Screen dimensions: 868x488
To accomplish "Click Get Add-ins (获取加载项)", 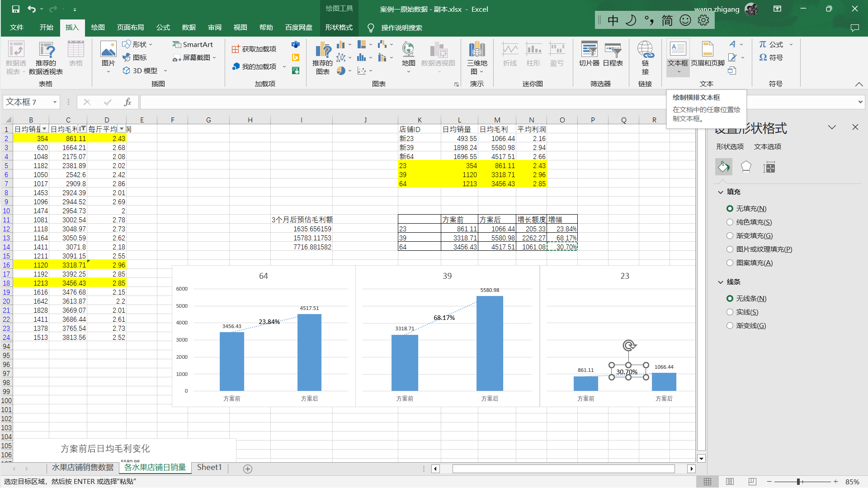I will 254,49.
